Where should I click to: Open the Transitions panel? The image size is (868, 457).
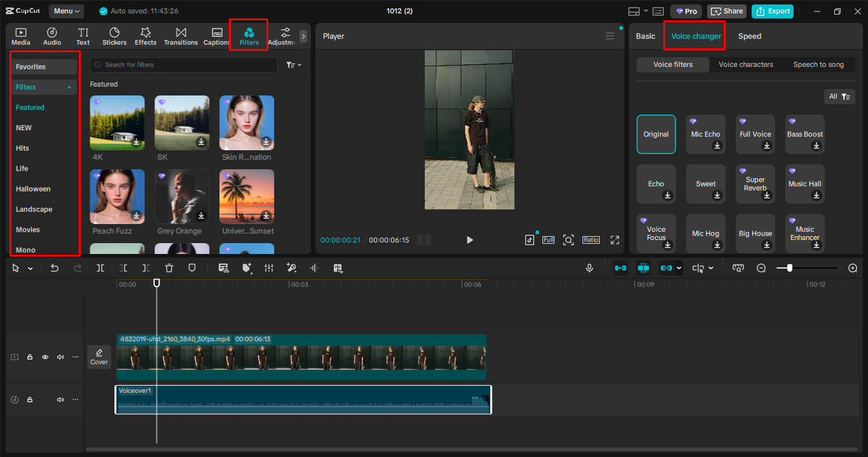(181, 35)
